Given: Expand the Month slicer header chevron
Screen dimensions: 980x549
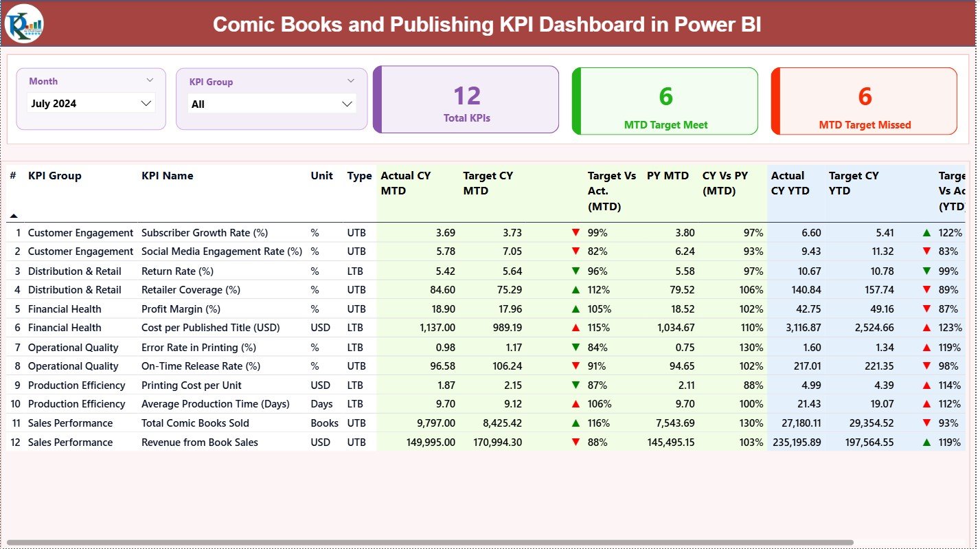Looking at the screenshot, I should point(150,80).
